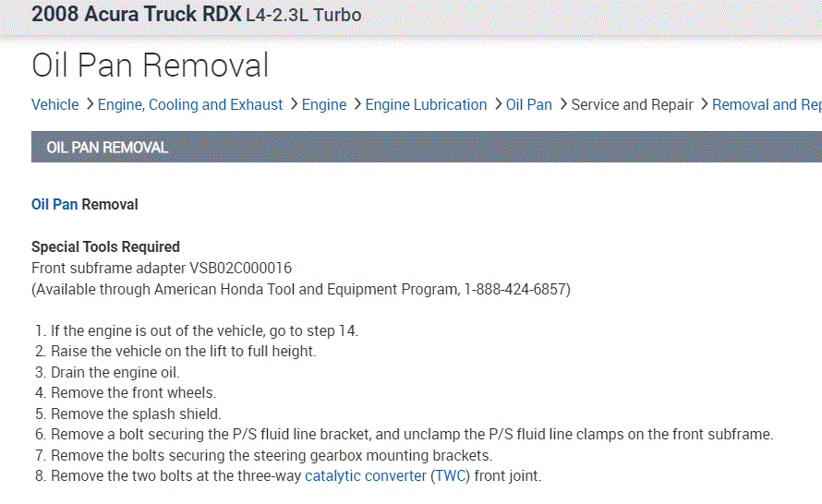The width and height of the screenshot is (822, 504).
Task: Collapse the gray OIL PAN REMOVAL section bar
Action: pos(426,147)
